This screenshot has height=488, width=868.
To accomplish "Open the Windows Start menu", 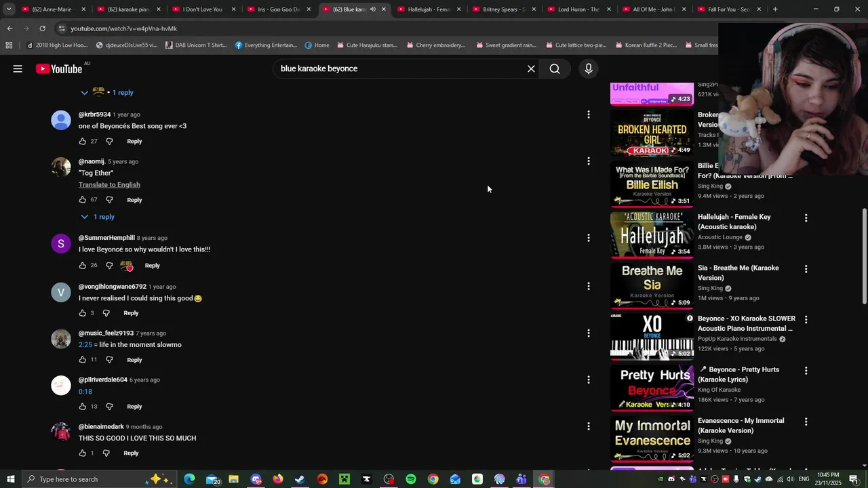I will [x=10, y=479].
